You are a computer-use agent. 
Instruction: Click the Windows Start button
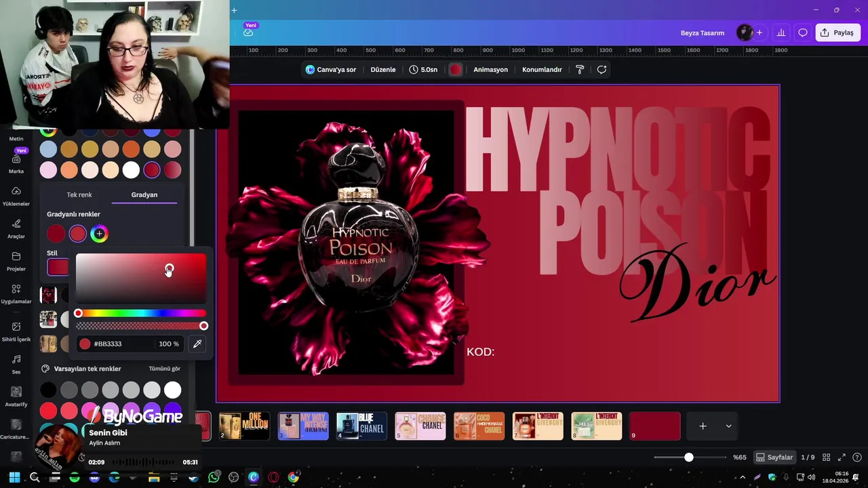click(x=14, y=477)
